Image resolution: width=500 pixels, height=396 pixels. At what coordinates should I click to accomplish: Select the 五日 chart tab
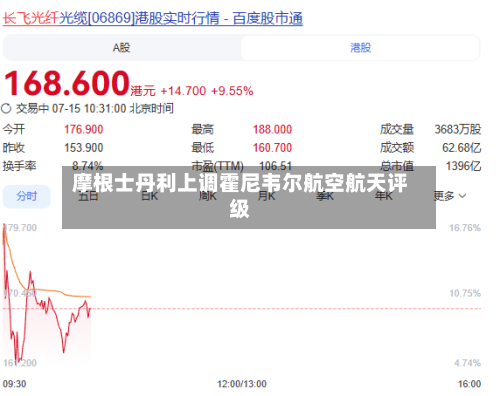pos(88,196)
